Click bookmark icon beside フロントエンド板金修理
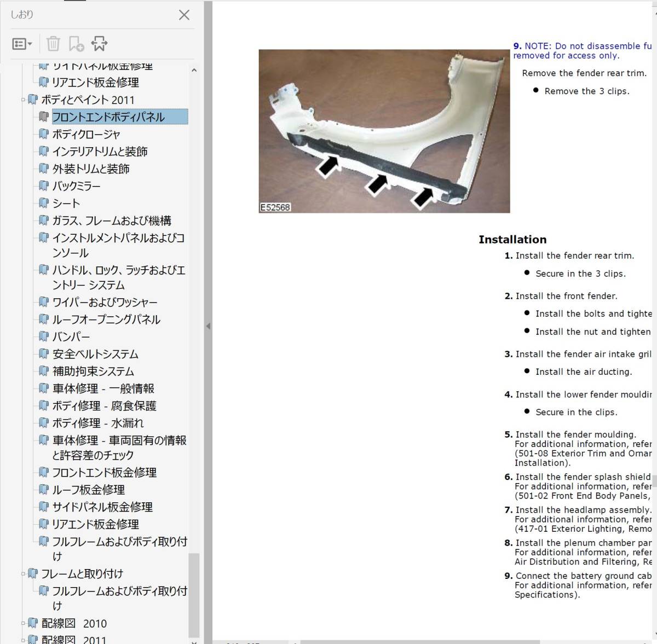 pos(44,472)
